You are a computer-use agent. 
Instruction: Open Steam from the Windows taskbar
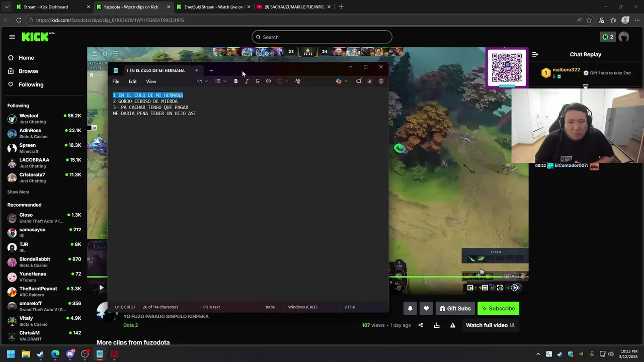click(40, 354)
